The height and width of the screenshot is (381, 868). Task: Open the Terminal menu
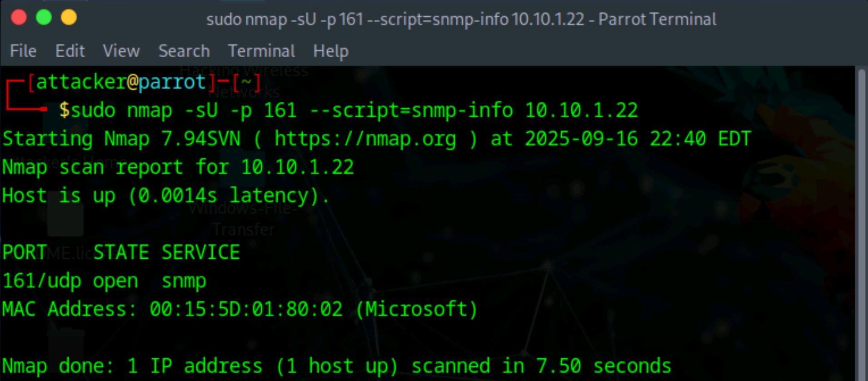pos(261,51)
